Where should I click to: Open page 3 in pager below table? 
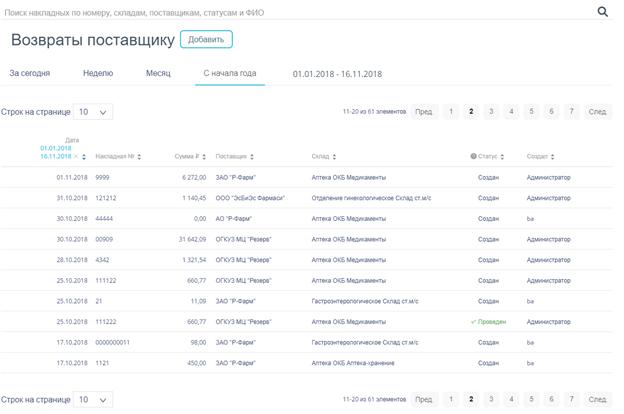[491, 399]
